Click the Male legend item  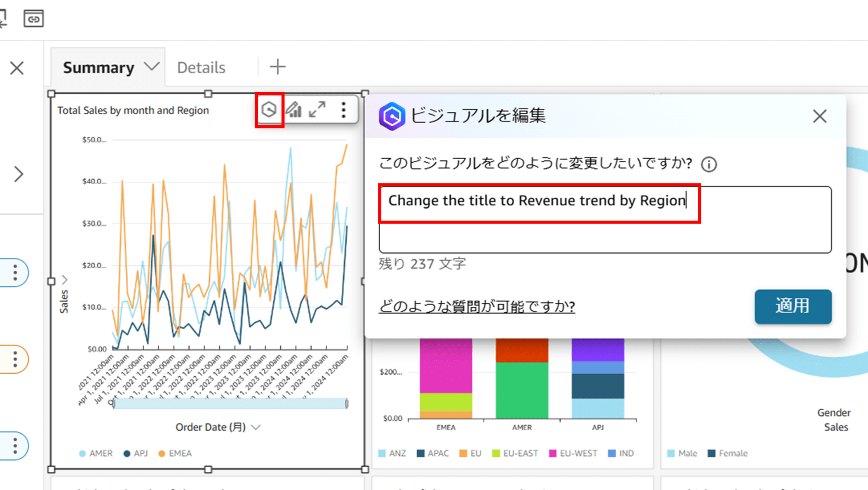coord(682,453)
